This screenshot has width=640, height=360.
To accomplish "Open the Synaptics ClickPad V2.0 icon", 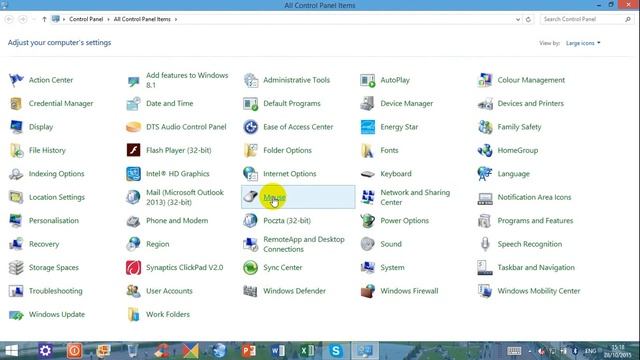I will click(x=133, y=268).
